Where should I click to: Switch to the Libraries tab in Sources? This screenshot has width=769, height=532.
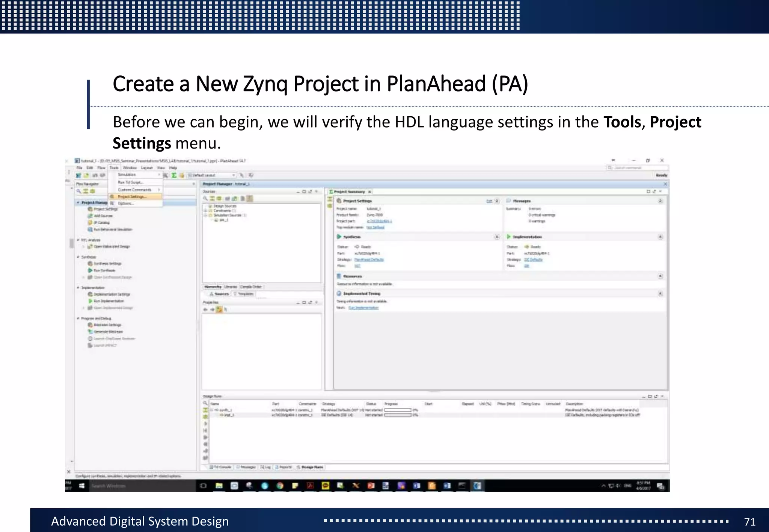tap(231, 287)
